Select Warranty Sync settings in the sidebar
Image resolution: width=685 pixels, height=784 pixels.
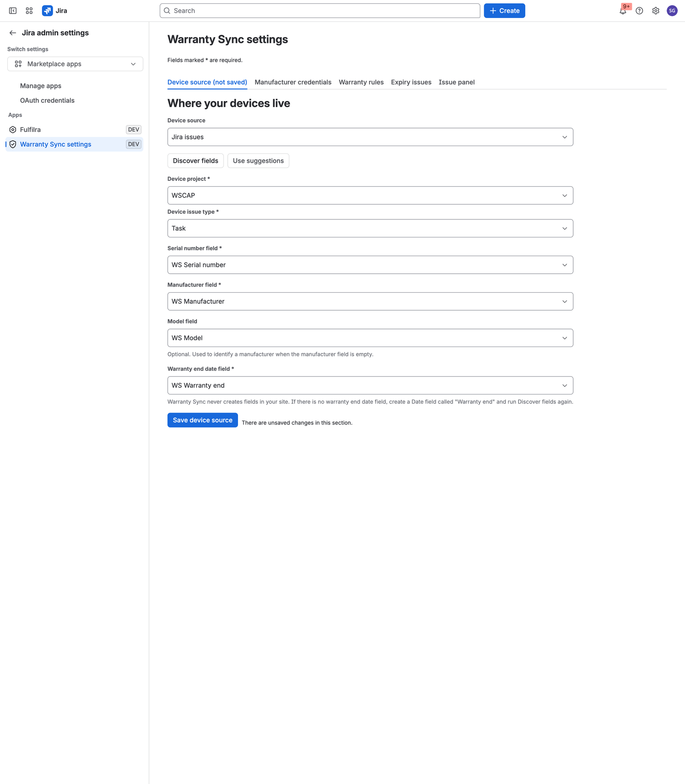(x=74, y=144)
